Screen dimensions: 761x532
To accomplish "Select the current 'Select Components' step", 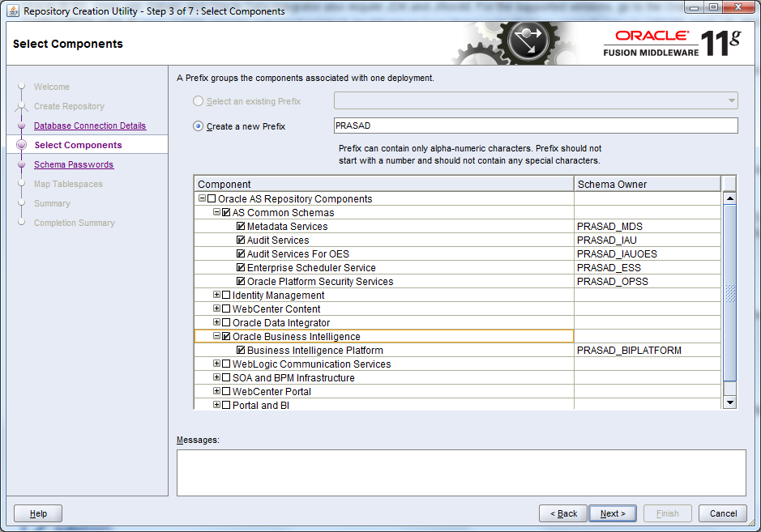I will pyautogui.click(x=78, y=145).
